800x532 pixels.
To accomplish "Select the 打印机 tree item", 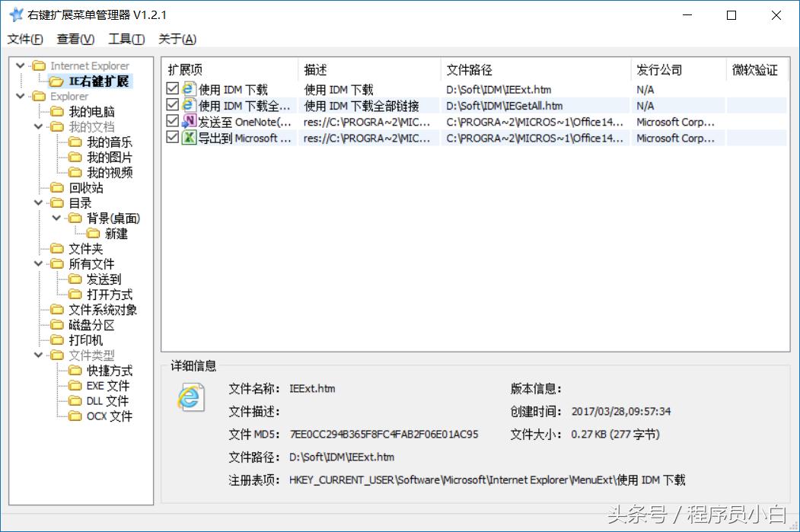I will click(86, 339).
